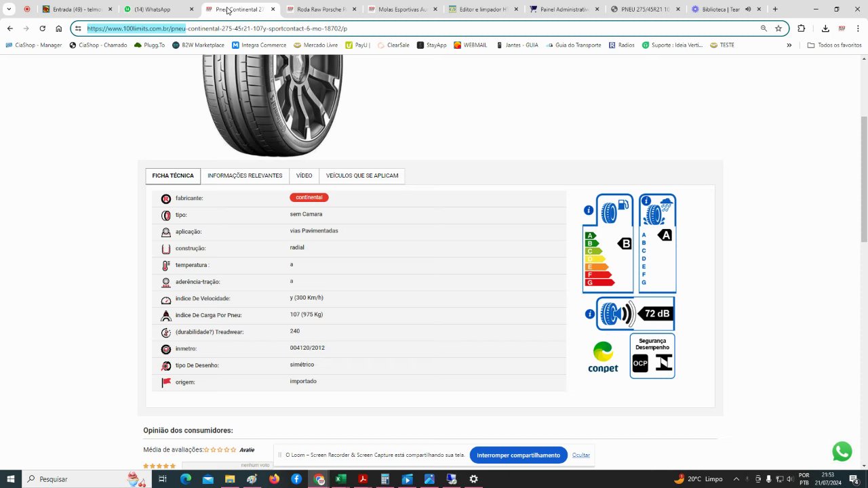Viewport: 868px width, 488px height.
Task: Open the WEBMAIL bookmark
Action: pos(470,45)
